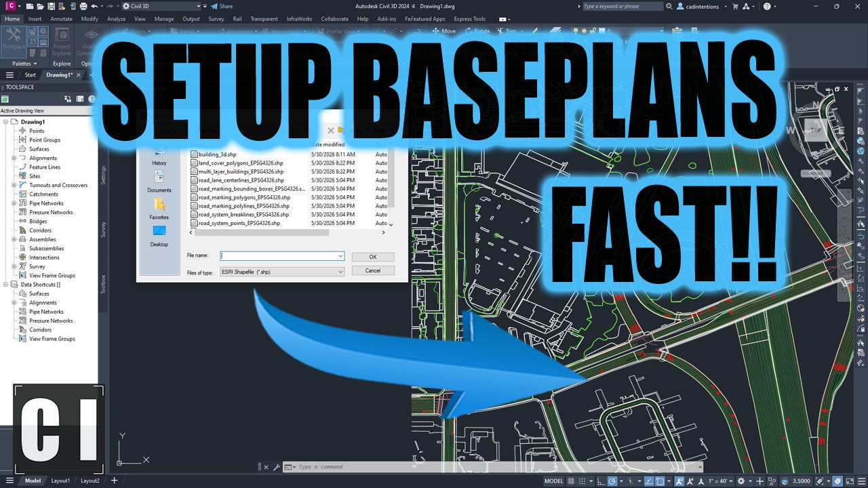Expand the Turnouts and Crossovers node
Image resolution: width=868 pixels, height=488 pixels.
point(14,185)
